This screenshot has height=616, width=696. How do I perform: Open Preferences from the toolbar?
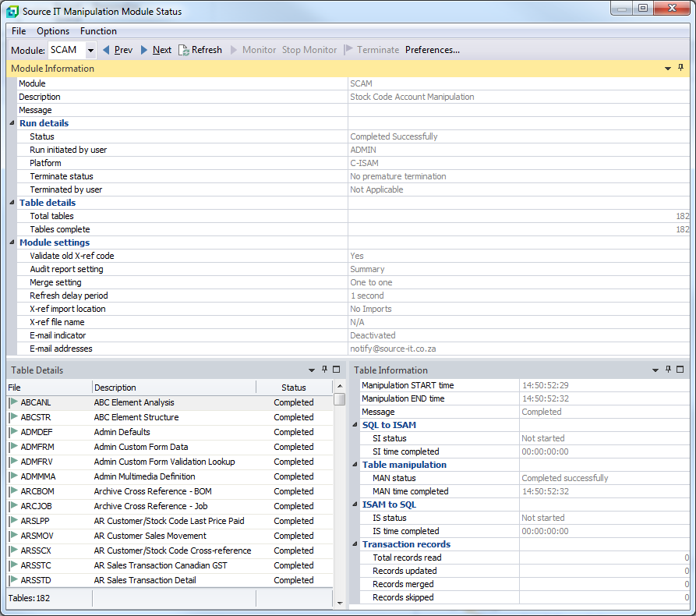pyautogui.click(x=432, y=50)
